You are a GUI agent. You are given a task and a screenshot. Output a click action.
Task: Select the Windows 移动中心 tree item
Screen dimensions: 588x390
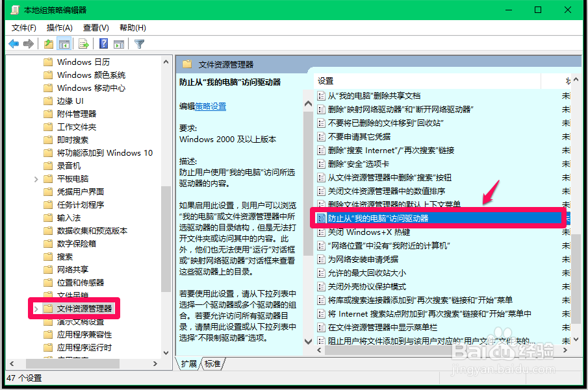click(x=91, y=88)
